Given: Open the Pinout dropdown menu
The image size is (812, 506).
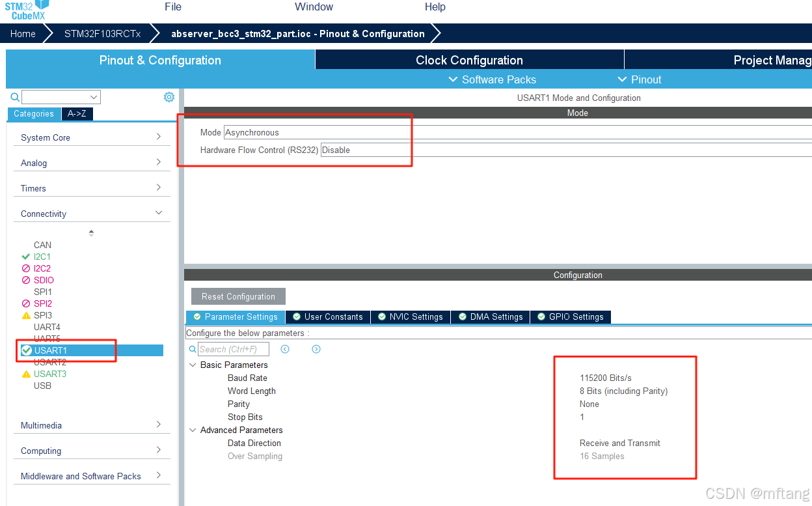Looking at the screenshot, I should point(639,79).
